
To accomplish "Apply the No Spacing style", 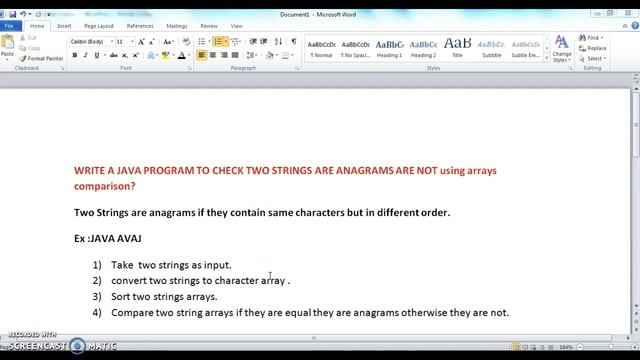I will pyautogui.click(x=356, y=49).
